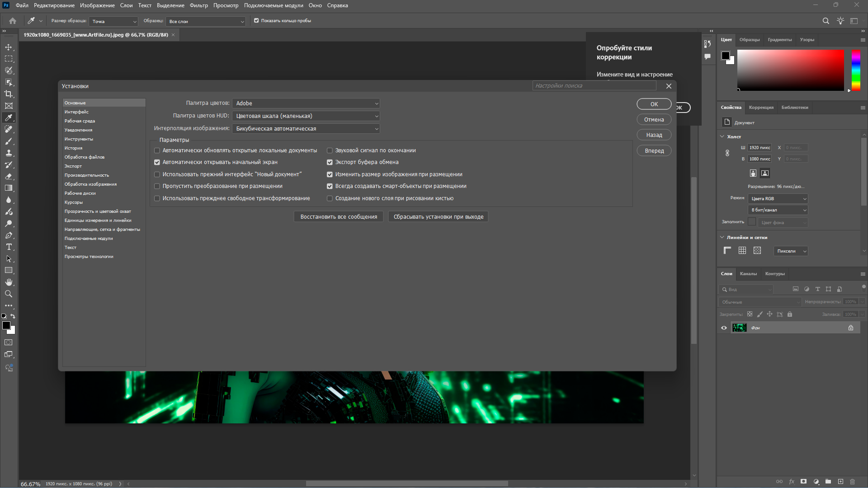
Task: Select the Brush tool
Action: 9,141
